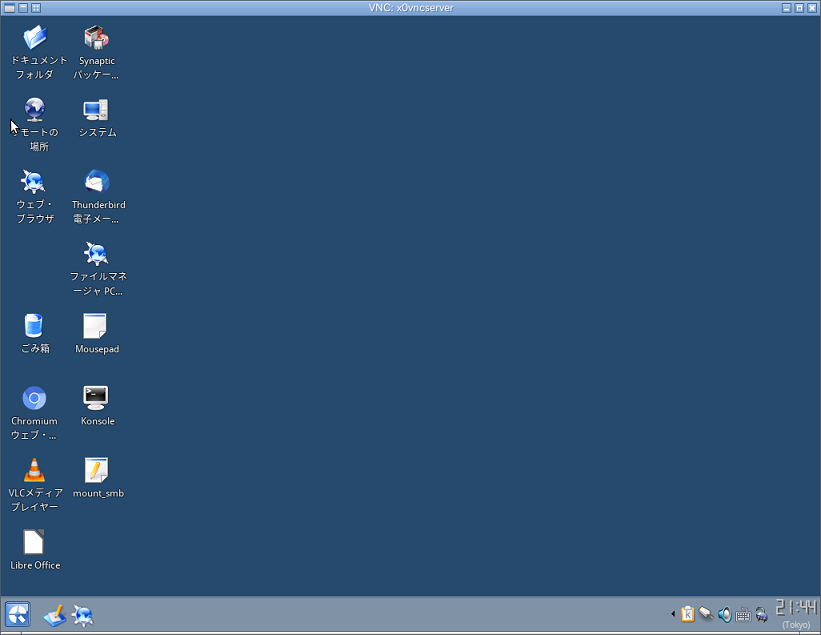Click the 21:44 Tokyo clock
Viewport: 821px width, 635px height.
pos(796,614)
